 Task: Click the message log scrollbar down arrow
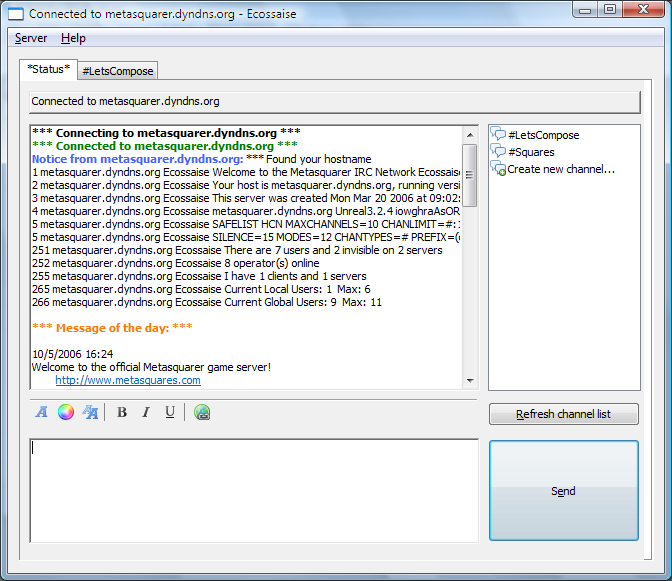[470, 380]
